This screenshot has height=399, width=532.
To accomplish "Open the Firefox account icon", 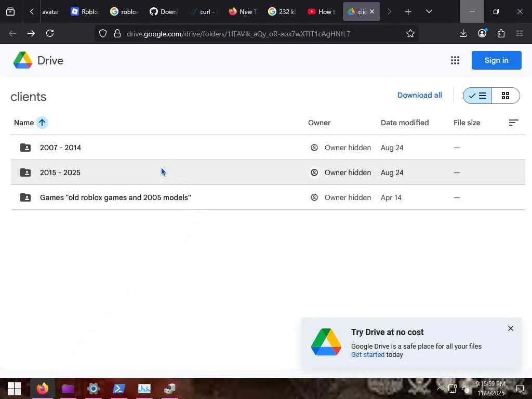I will pyautogui.click(x=482, y=33).
